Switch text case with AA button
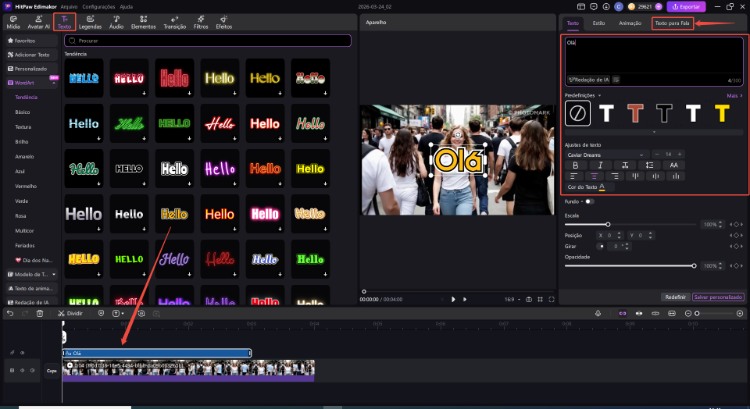Image resolution: width=750 pixels, height=409 pixels. point(673,165)
